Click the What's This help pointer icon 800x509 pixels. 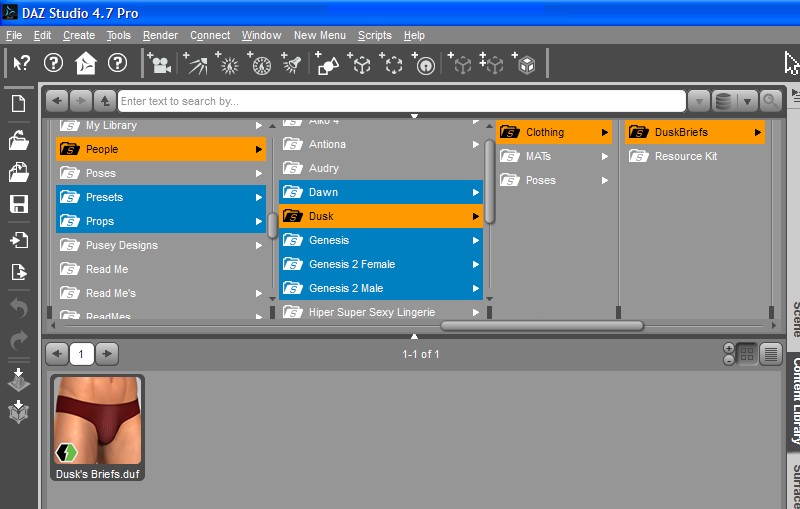click(x=21, y=64)
